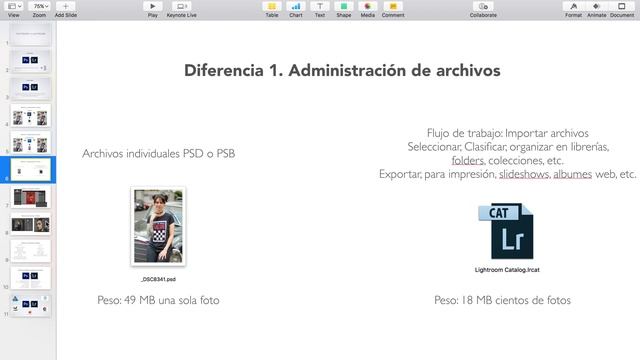Start the slideshow with Play

(x=153, y=7)
